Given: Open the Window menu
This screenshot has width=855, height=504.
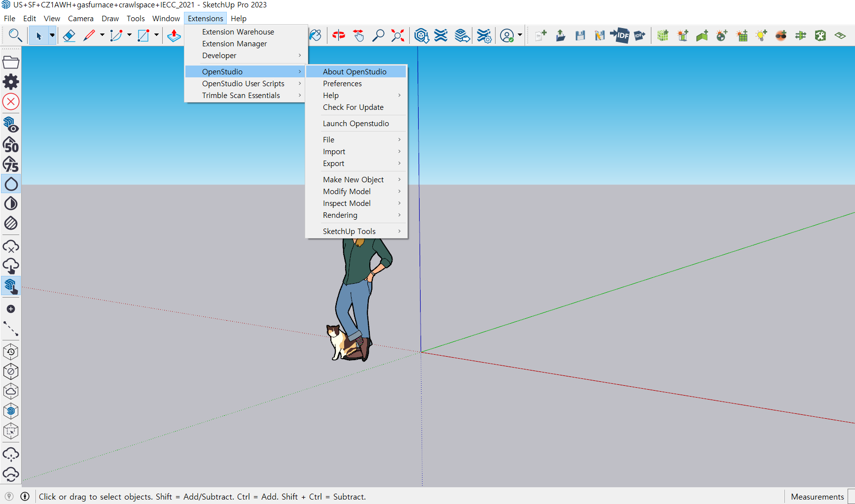Looking at the screenshot, I should pos(166,19).
